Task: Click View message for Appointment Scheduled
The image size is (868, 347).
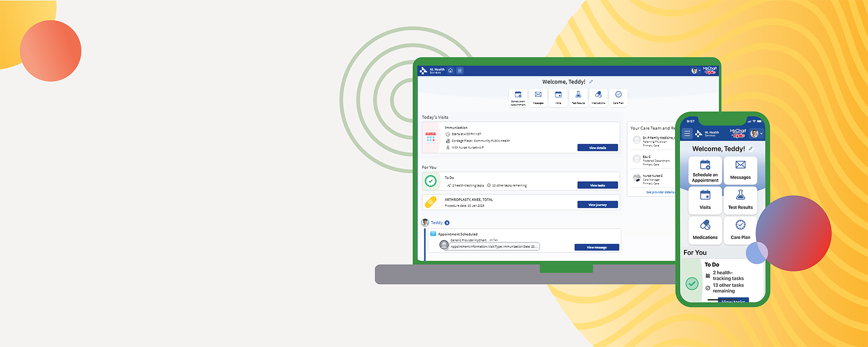Action: [597, 247]
